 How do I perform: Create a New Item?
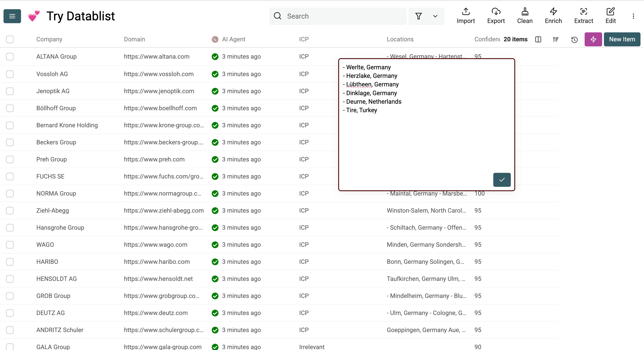pos(622,39)
